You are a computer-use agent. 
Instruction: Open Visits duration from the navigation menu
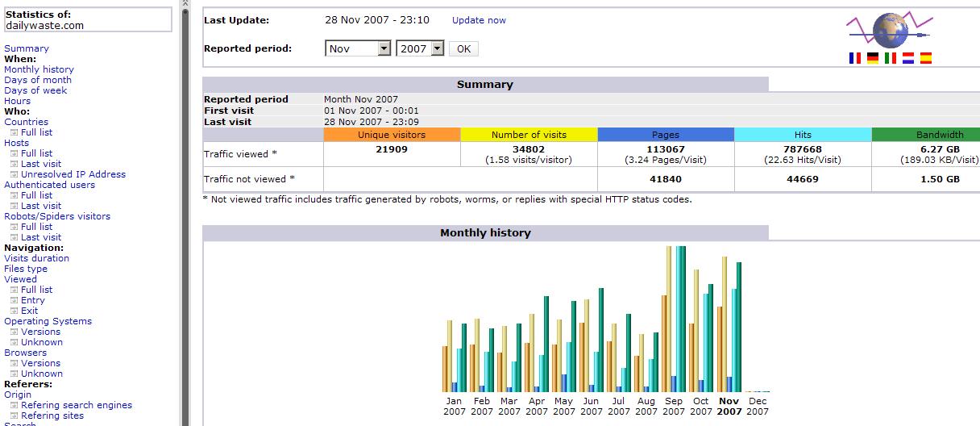pos(36,258)
